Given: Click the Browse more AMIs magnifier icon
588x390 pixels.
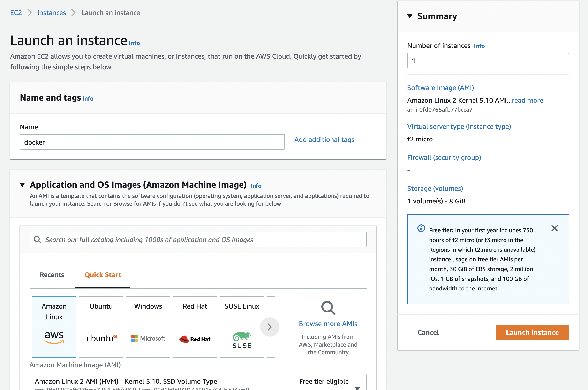Looking at the screenshot, I should (x=328, y=308).
